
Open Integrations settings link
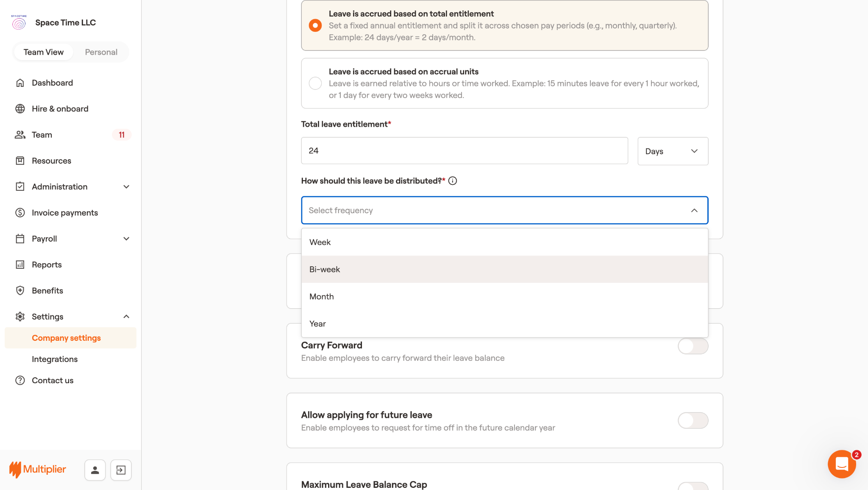click(x=55, y=359)
